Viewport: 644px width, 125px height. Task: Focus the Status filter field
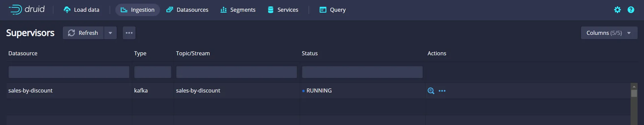(x=362, y=72)
